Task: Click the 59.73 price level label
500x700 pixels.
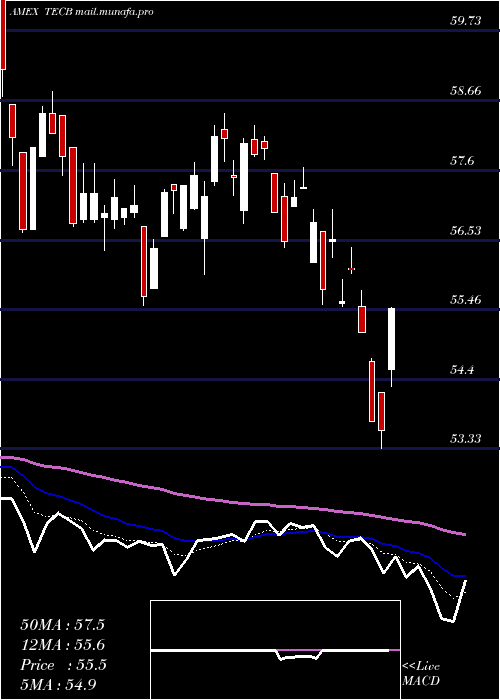Action: click(x=466, y=20)
